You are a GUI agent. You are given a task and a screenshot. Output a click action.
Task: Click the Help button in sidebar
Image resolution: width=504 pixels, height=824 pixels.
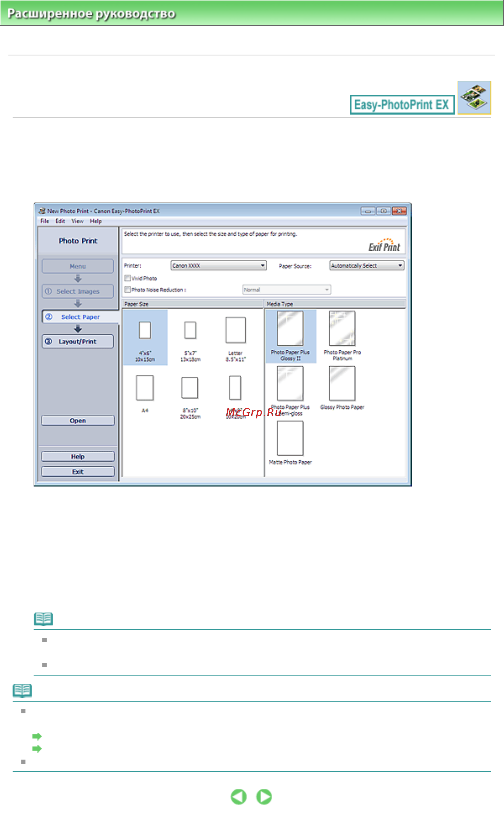coord(78,457)
